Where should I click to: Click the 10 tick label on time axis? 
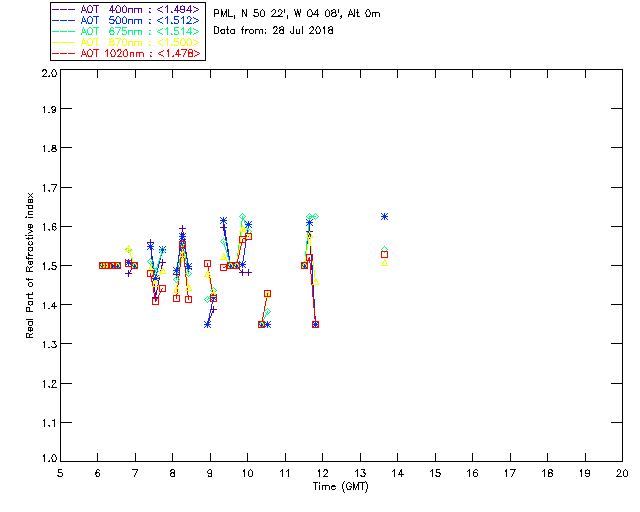(247, 473)
